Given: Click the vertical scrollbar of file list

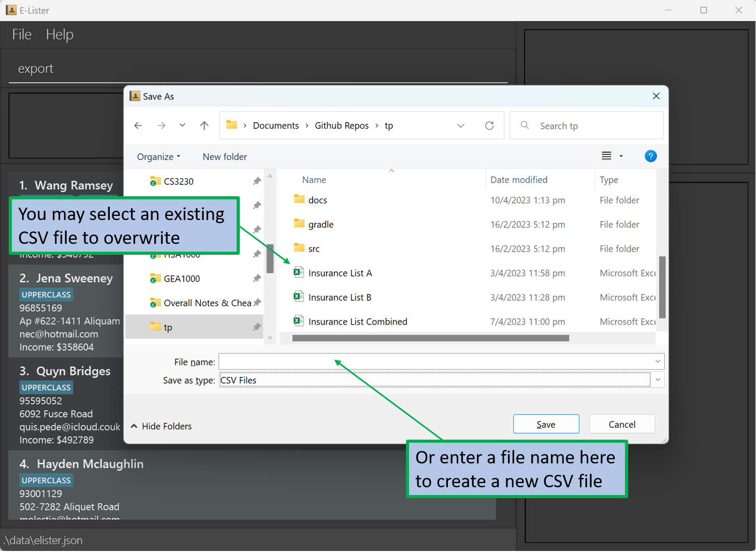Looking at the screenshot, I should 662,287.
